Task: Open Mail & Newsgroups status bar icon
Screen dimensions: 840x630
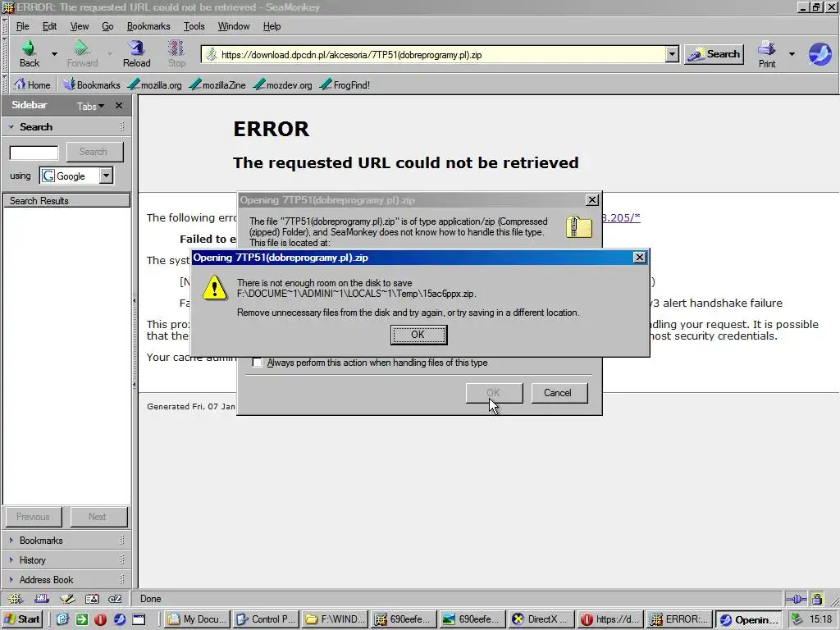Action: [x=41, y=599]
